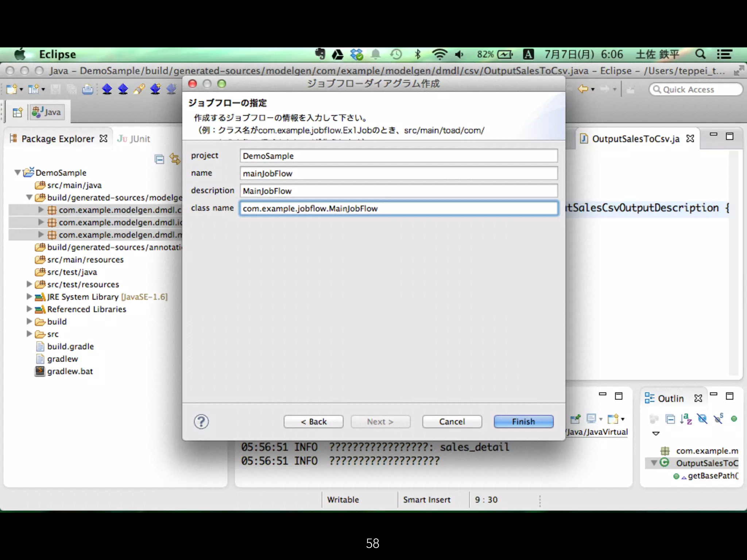Click into the class name field

tap(398, 209)
